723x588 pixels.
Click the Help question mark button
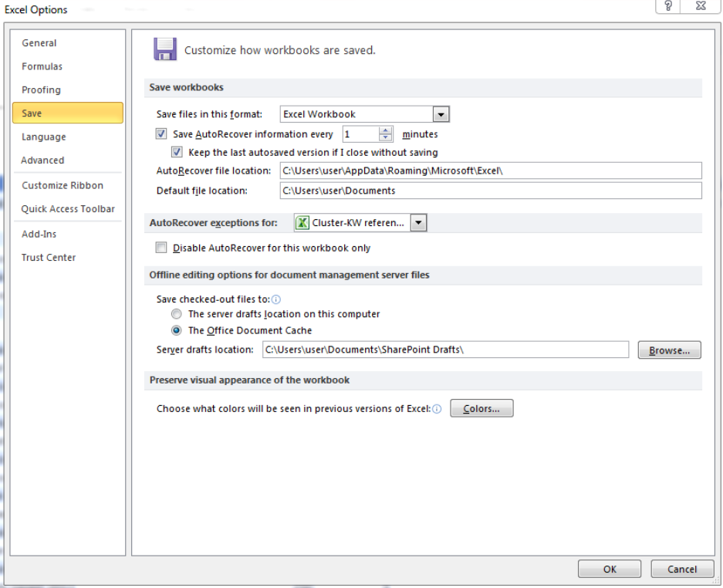pos(668,6)
